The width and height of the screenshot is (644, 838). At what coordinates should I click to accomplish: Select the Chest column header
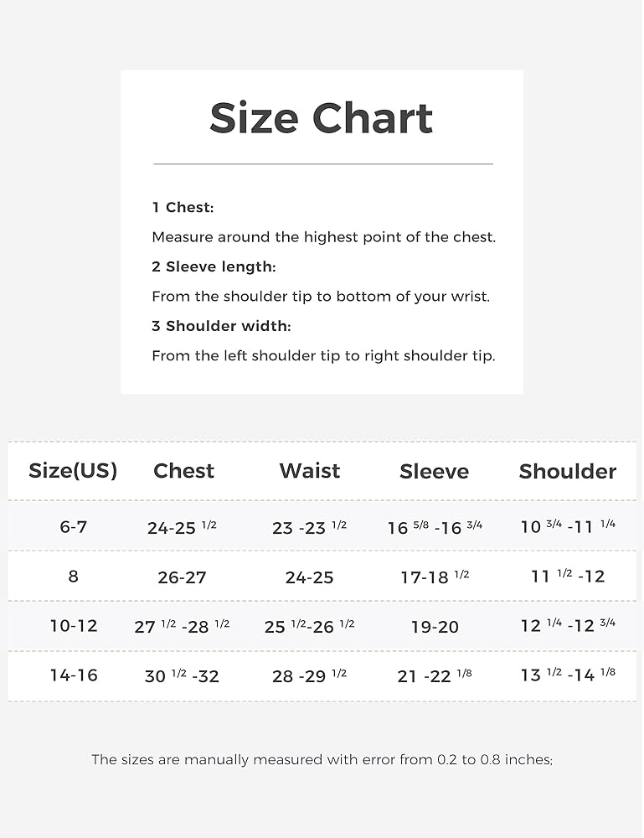(183, 471)
